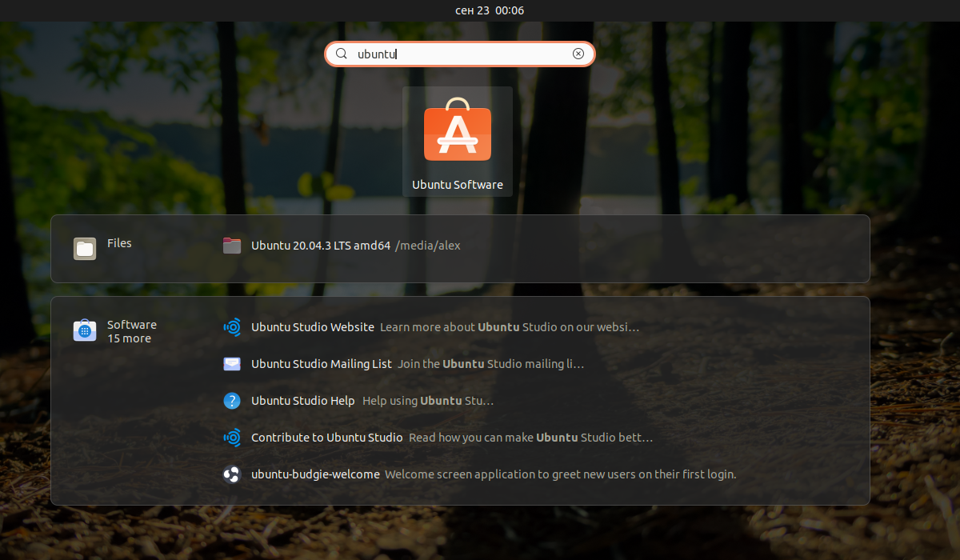Clear the search field with the X icon
Viewport: 960px width, 560px height.
(578, 54)
